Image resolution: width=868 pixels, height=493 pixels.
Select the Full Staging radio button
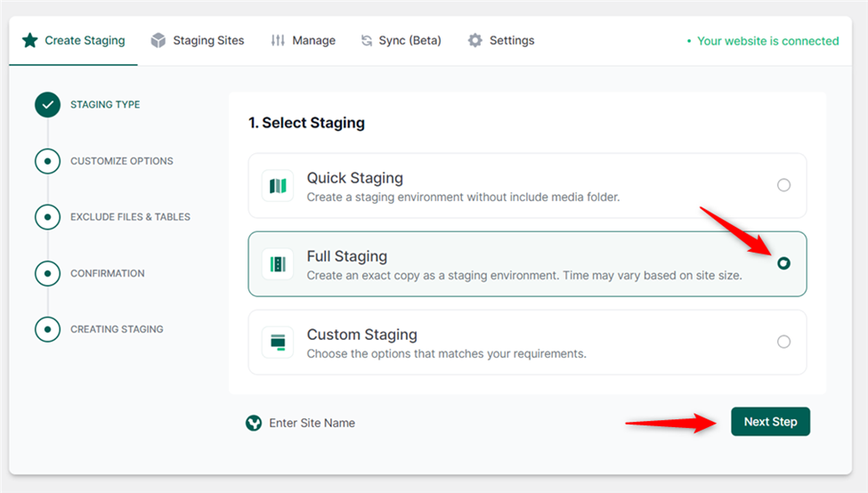[783, 263]
